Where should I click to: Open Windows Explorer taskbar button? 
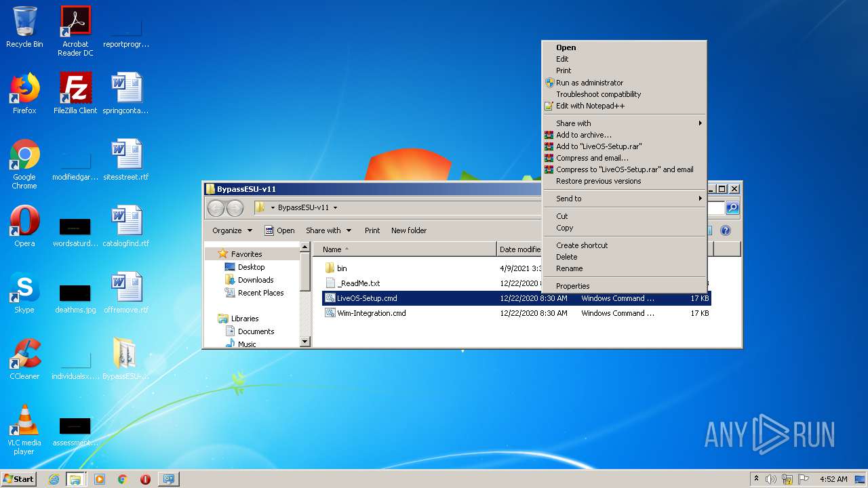pos(75,479)
